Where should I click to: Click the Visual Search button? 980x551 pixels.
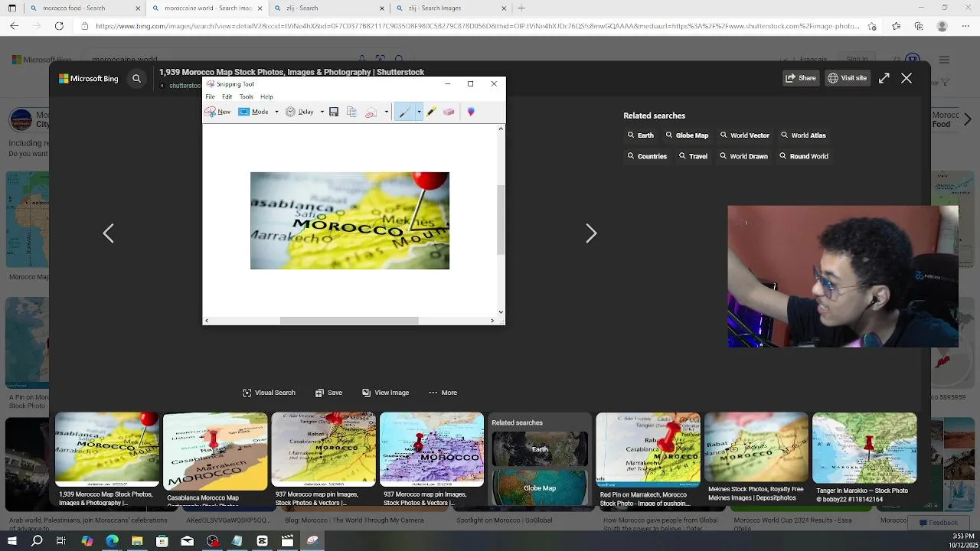click(269, 393)
